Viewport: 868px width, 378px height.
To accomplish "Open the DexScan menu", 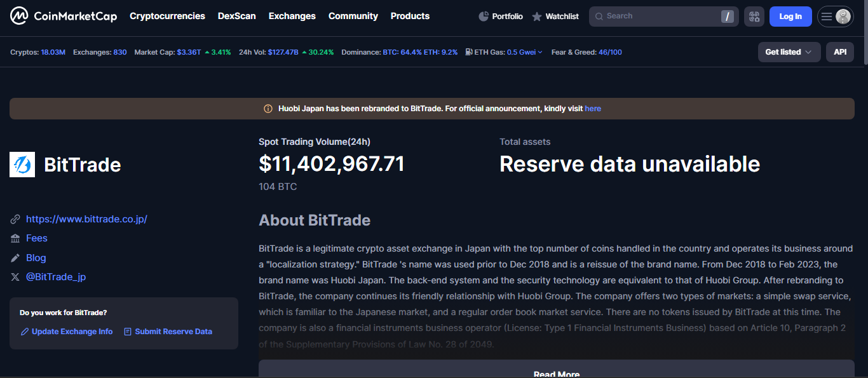I will point(237,16).
